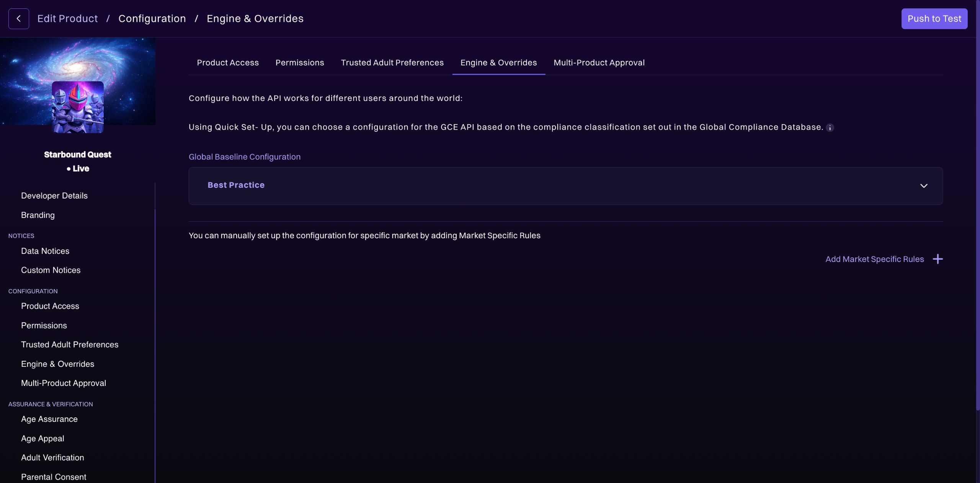Click the Starbound Quest knight avatar
The image size is (980, 483).
78,107
